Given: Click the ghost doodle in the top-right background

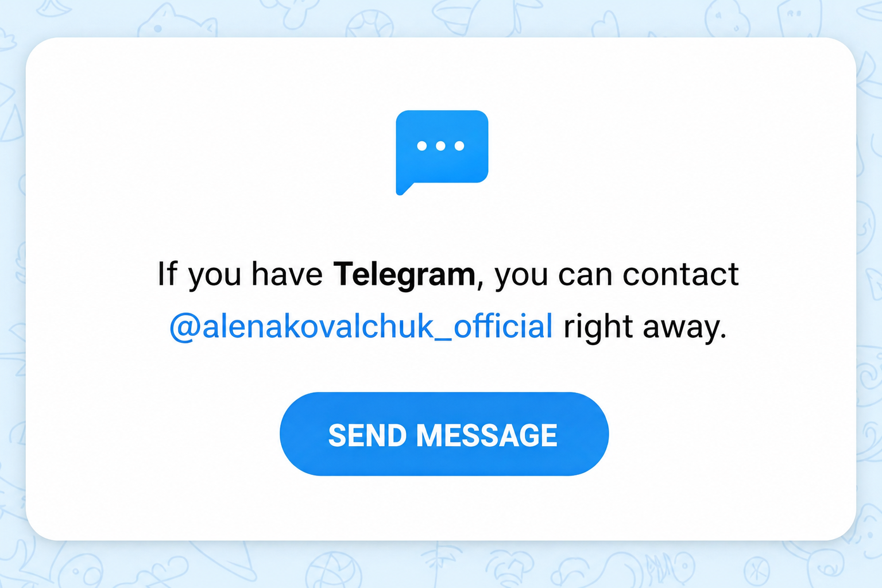Looking at the screenshot, I should [726, 17].
